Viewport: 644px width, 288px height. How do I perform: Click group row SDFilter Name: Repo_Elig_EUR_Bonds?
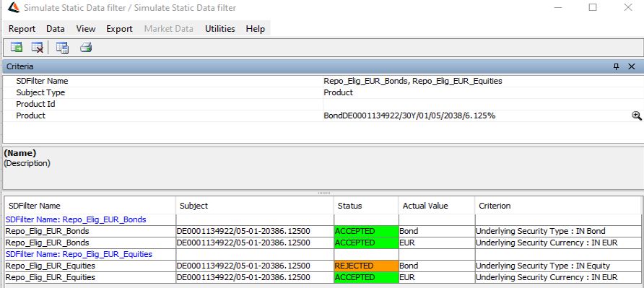pos(76,220)
